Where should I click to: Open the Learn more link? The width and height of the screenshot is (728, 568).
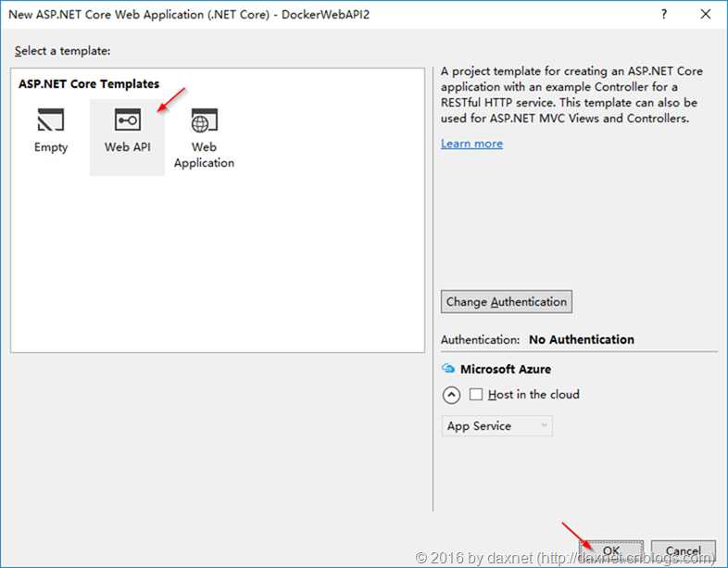point(471,144)
